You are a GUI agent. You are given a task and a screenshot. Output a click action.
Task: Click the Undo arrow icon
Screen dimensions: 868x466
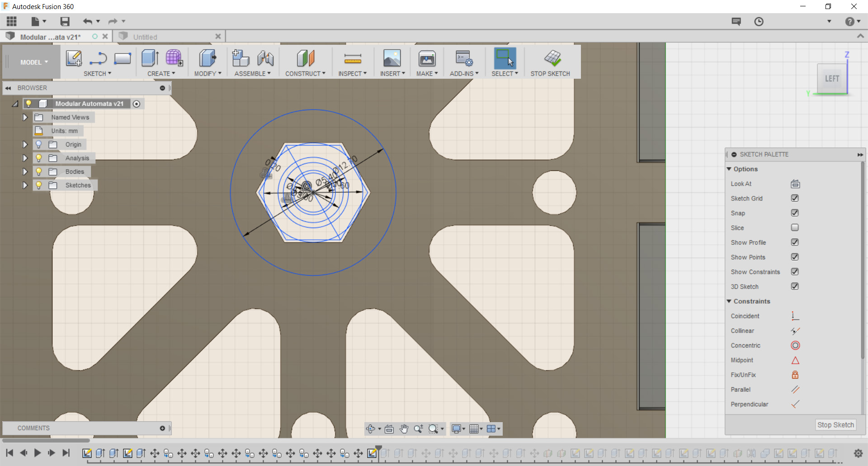(88, 21)
